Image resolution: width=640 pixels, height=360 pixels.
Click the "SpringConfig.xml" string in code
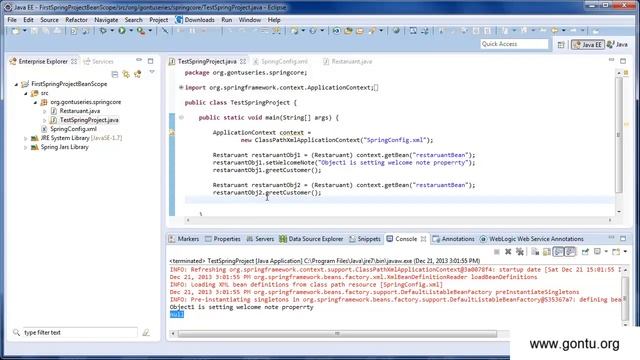pos(395,140)
